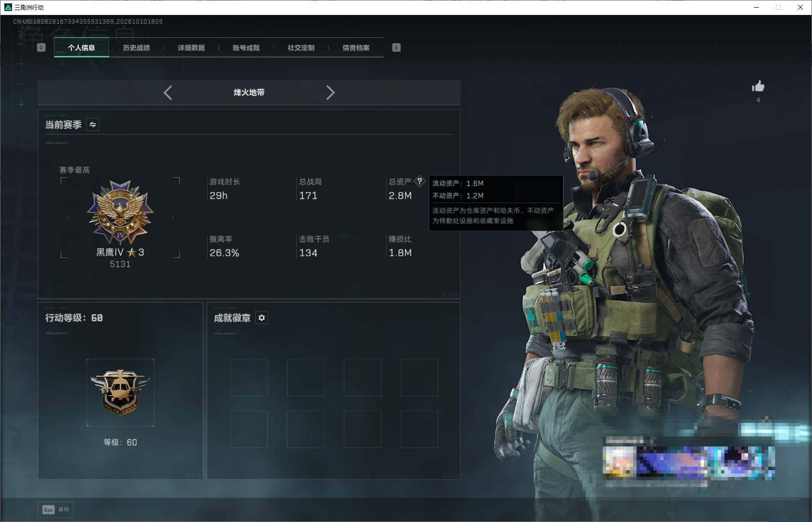The width and height of the screenshot is (812, 522).
Task: Switch to the 详细数据 tab
Action: coord(191,48)
